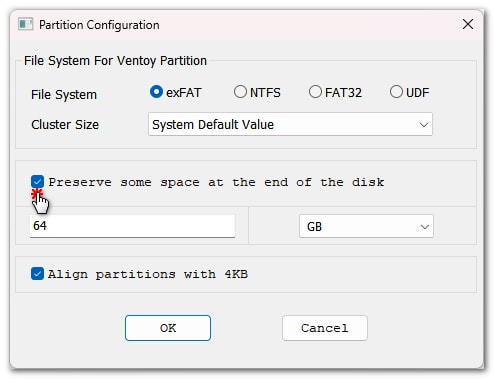Open the GB unit dropdown
Image resolution: width=494 pixels, height=379 pixels.
pos(366,226)
